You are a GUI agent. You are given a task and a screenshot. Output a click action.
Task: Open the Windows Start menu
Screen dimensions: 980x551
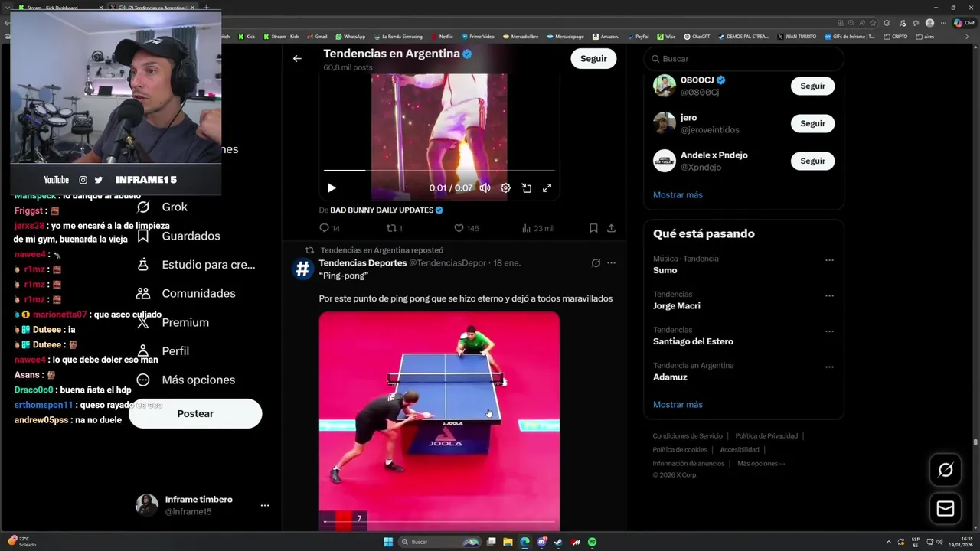pos(388,542)
